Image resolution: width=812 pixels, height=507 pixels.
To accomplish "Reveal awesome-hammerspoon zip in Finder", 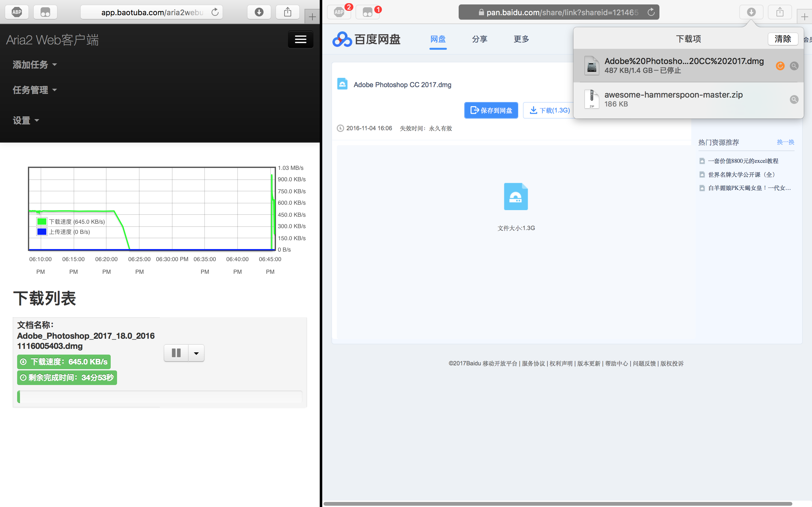I will click(794, 99).
